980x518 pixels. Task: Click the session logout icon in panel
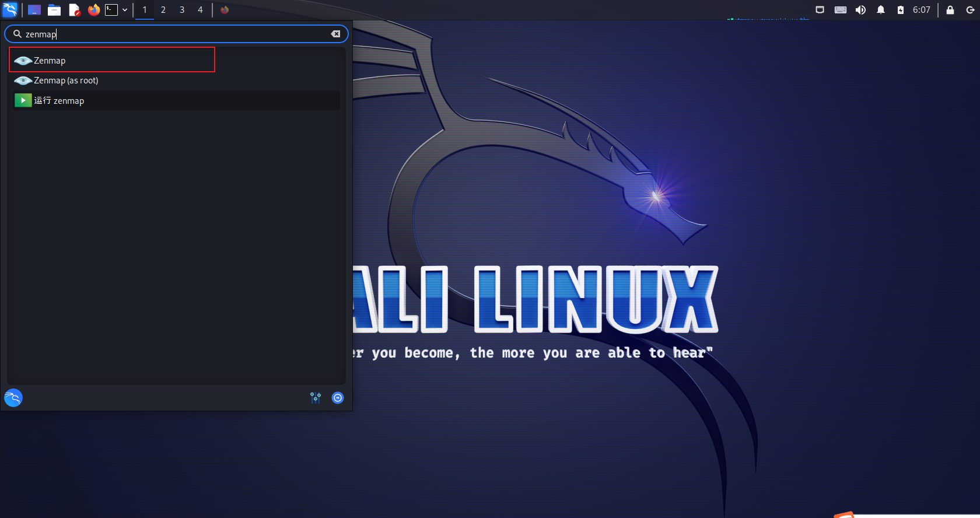(970, 10)
